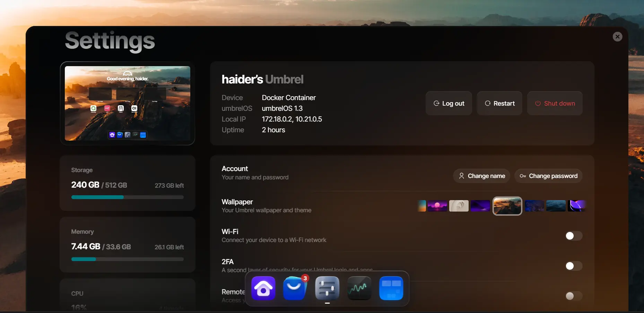This screenshot has height=313, width=644.
Task: Open the Memory usage card
Action: 128,244
